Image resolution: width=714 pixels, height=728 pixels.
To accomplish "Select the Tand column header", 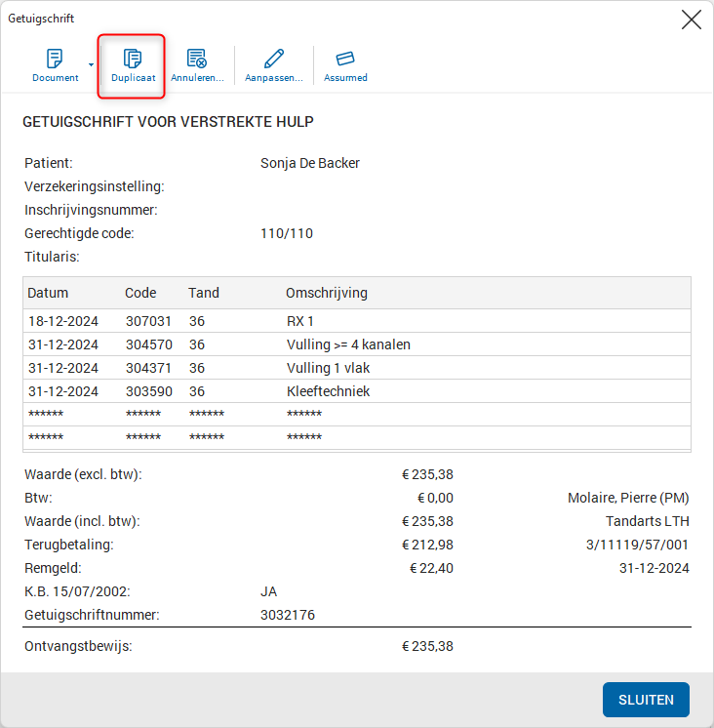I will pos(204,293).
